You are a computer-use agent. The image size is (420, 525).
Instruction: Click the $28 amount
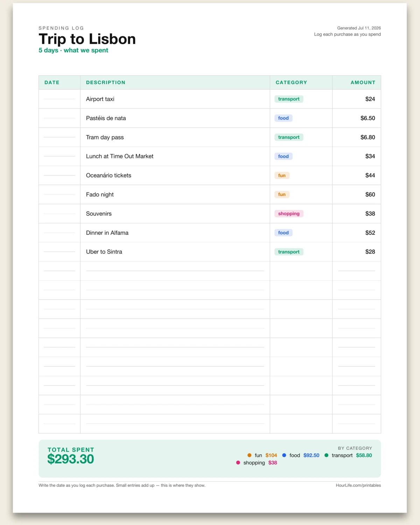[370, 252]
